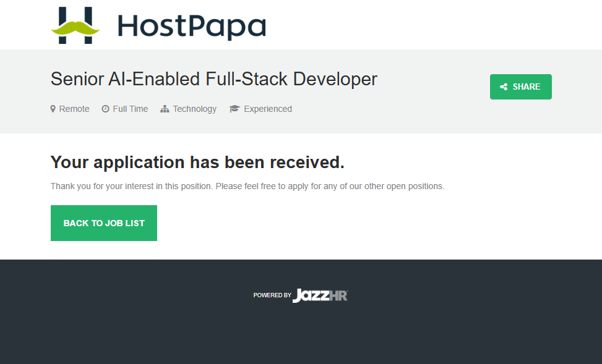Select the Remote location label

74,109
